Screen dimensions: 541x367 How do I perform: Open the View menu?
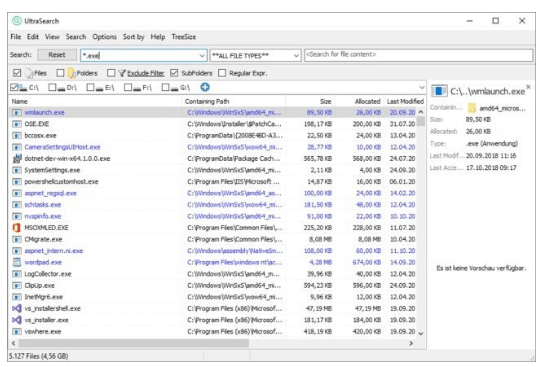pyautogui.click(x=52, y=37)
